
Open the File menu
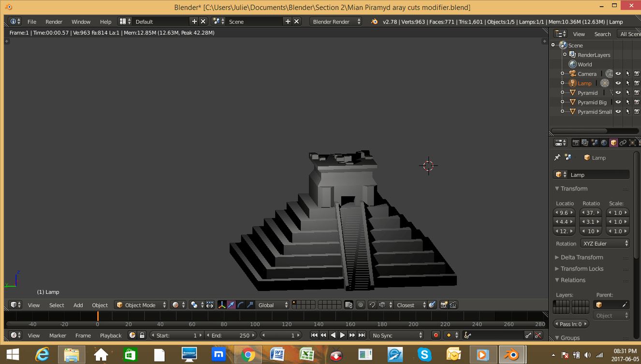coord(32,22)
